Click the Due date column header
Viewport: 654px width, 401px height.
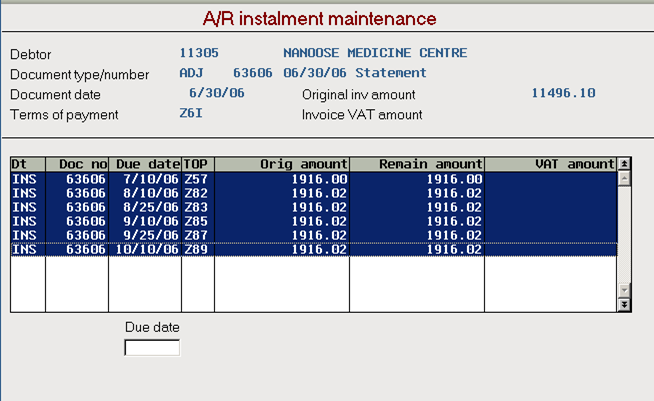[145, 164]
